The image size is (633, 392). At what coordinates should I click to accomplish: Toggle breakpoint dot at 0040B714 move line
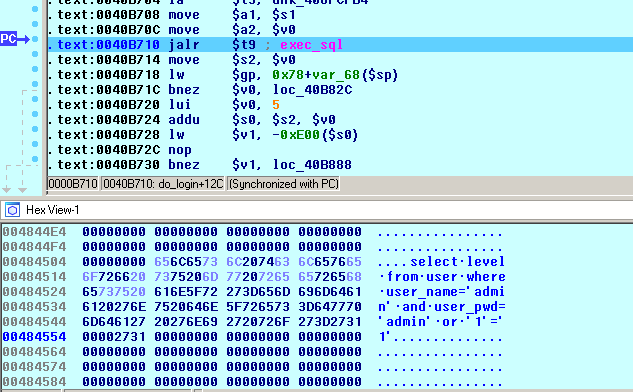[x=35, y=54]
